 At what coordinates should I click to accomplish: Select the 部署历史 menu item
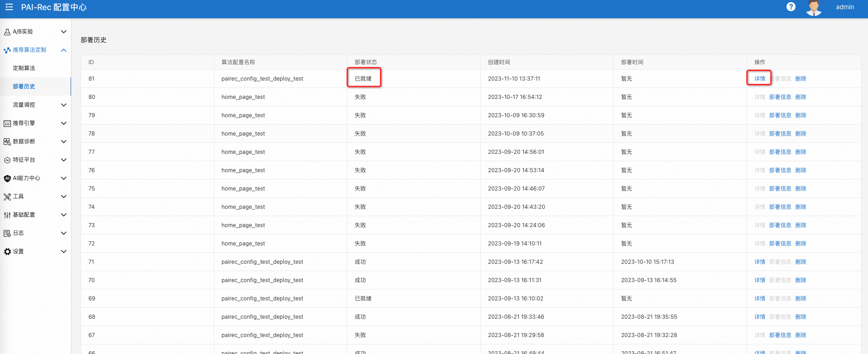[24, 87]
